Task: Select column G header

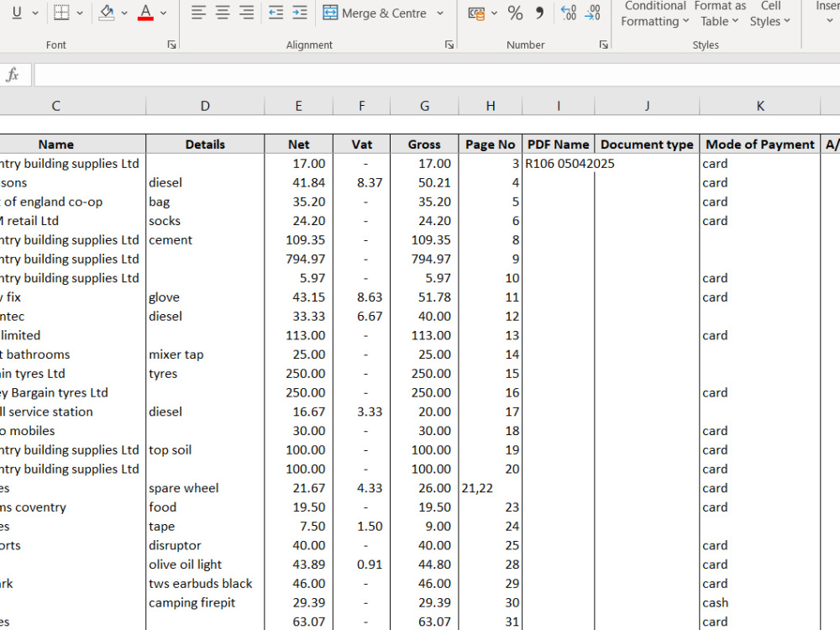Action: tap(424, 106)
